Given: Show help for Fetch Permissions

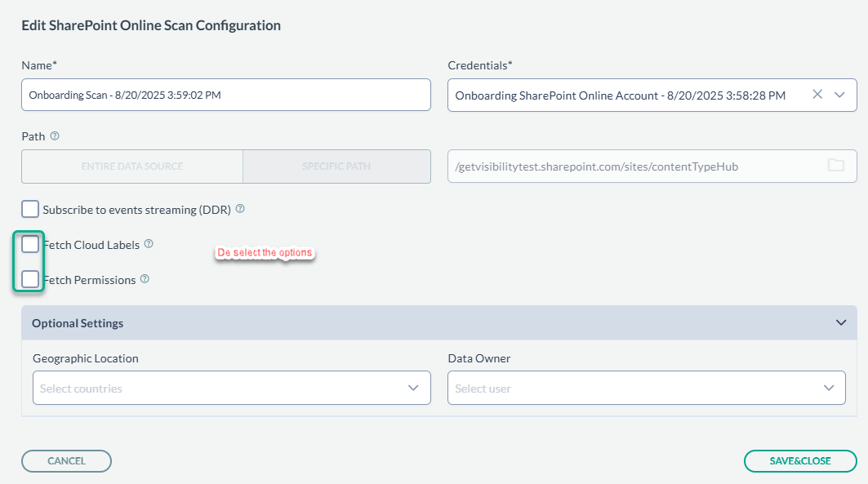Looking at the screenshot, I should click(145, 279).
